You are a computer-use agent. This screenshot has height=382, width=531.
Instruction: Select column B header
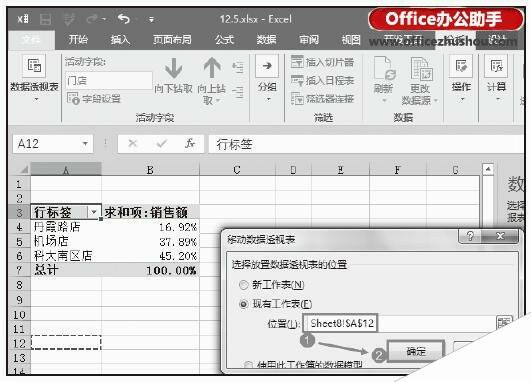[x=150, y=169]
